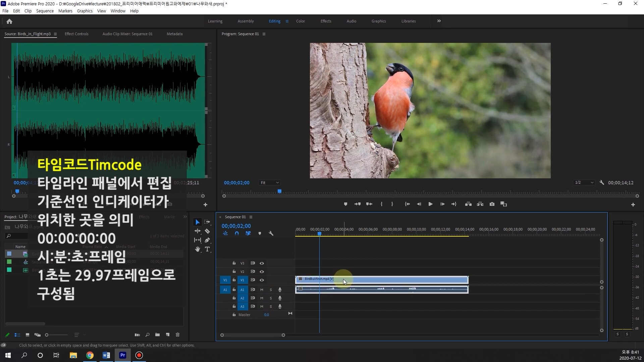Open Comparison View button
The image size is (644, 362).
(503, 204)
